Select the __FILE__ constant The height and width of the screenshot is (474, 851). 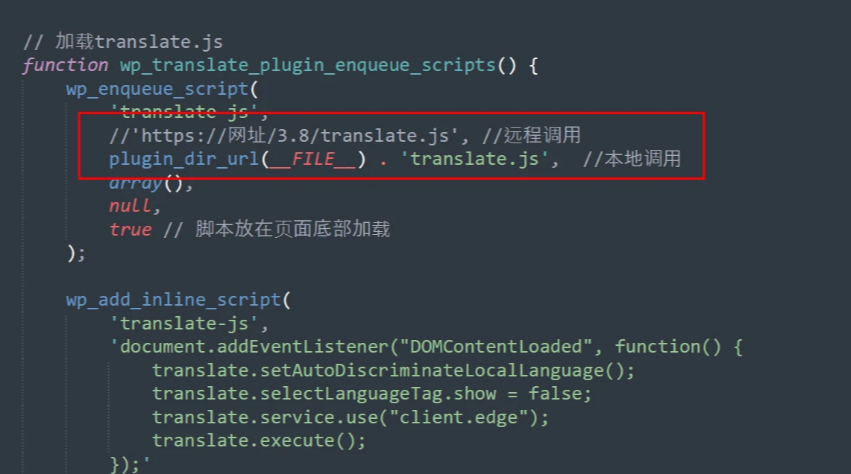click(x=313, y=160)
